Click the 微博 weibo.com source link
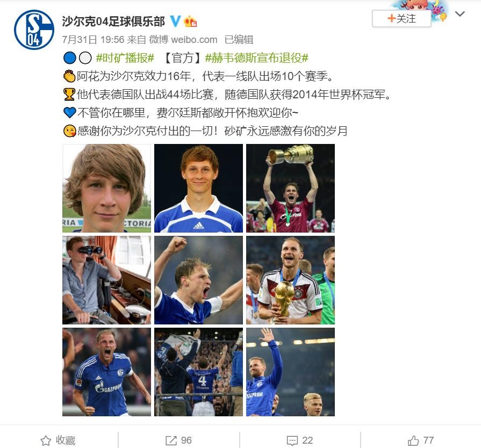 pyautogui.click(x=183, y=40)
